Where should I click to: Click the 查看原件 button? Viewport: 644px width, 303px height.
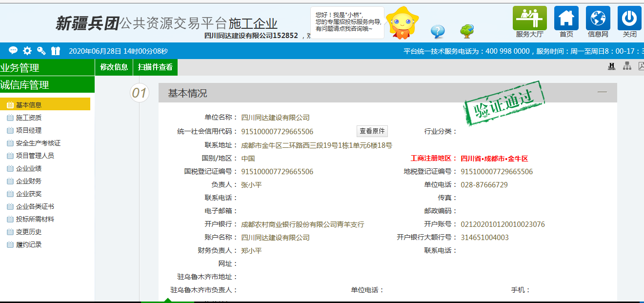click(371, 131)
